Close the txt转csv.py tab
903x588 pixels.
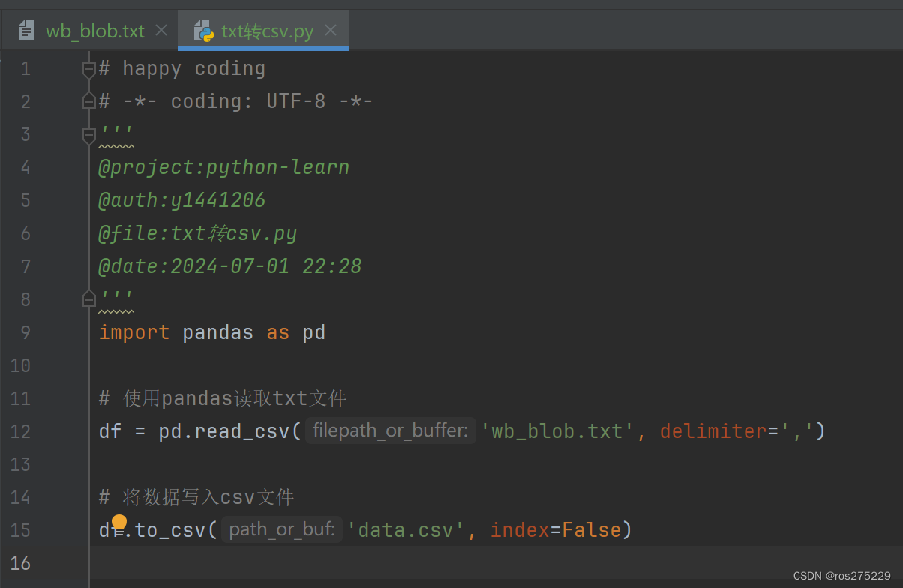tap(331, 31)
